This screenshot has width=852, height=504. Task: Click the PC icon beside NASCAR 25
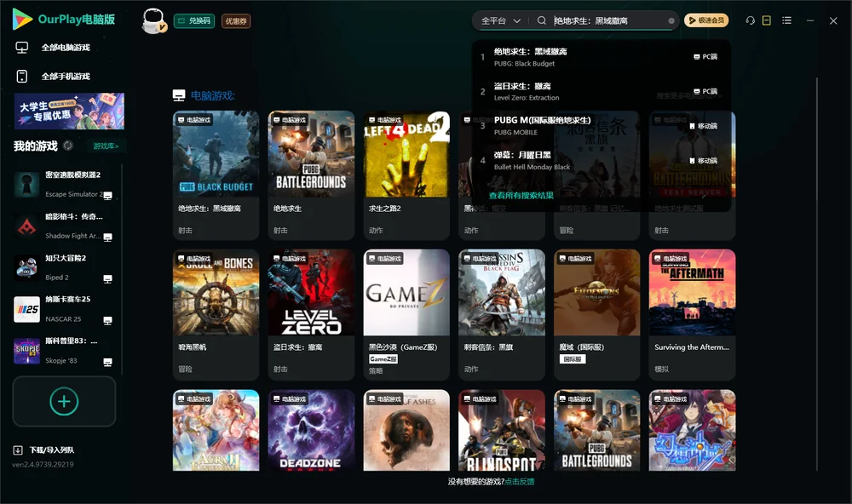point(107,320)
